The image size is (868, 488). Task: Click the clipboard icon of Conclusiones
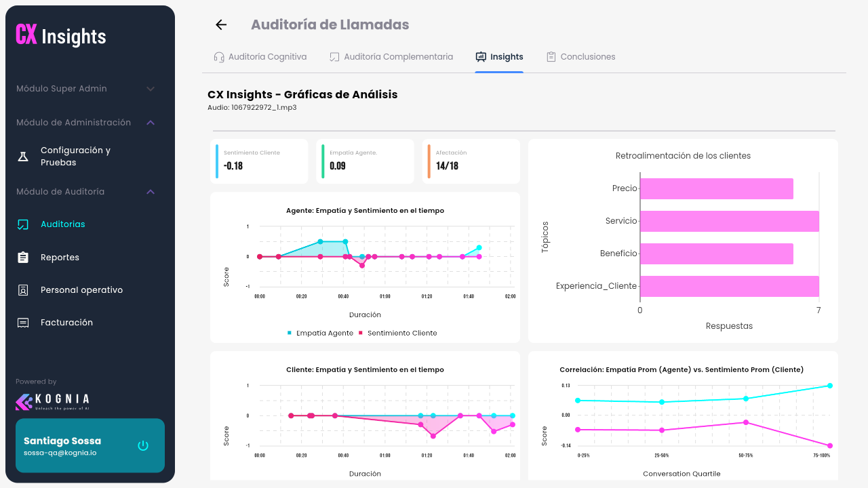(551, 57)
